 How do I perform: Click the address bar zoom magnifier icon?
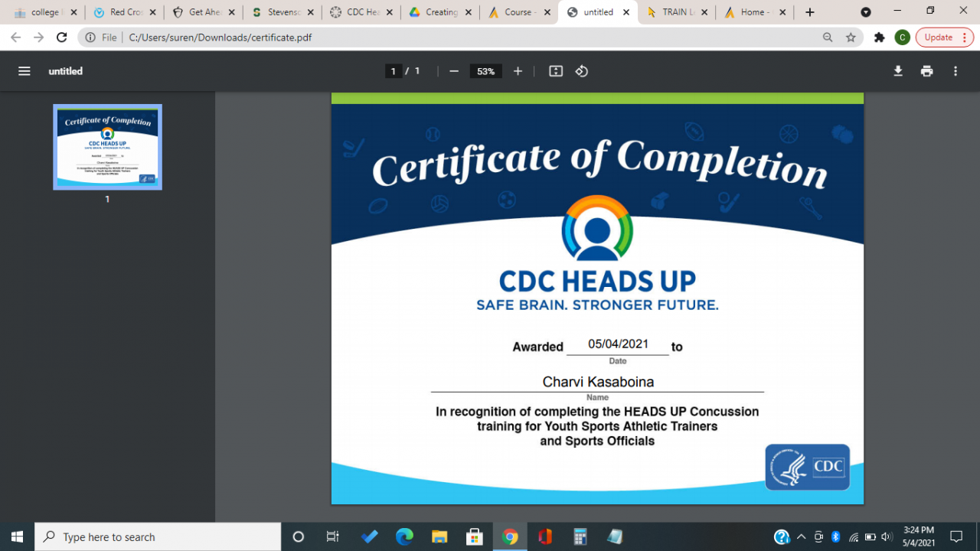[828, 37]
